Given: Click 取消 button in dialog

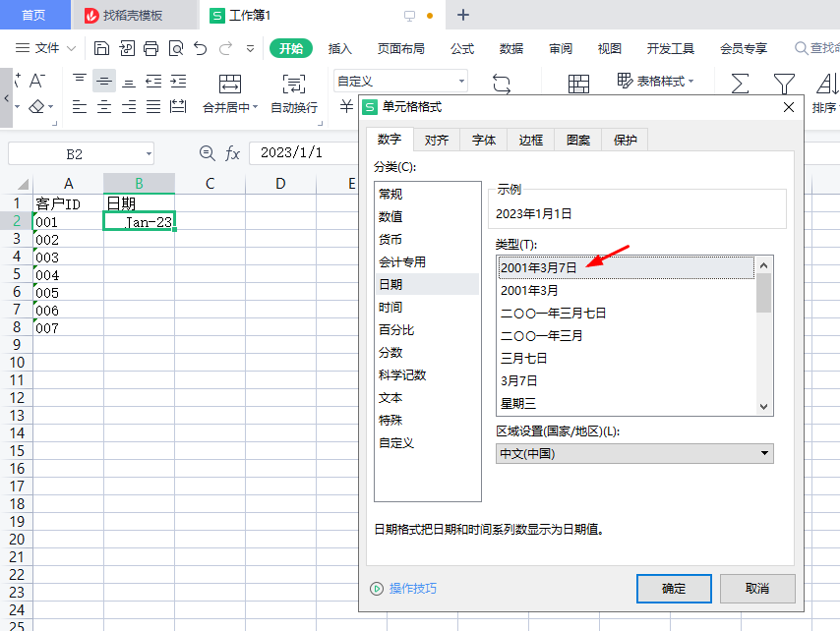Looking at the screenshot, I should 757,588.
